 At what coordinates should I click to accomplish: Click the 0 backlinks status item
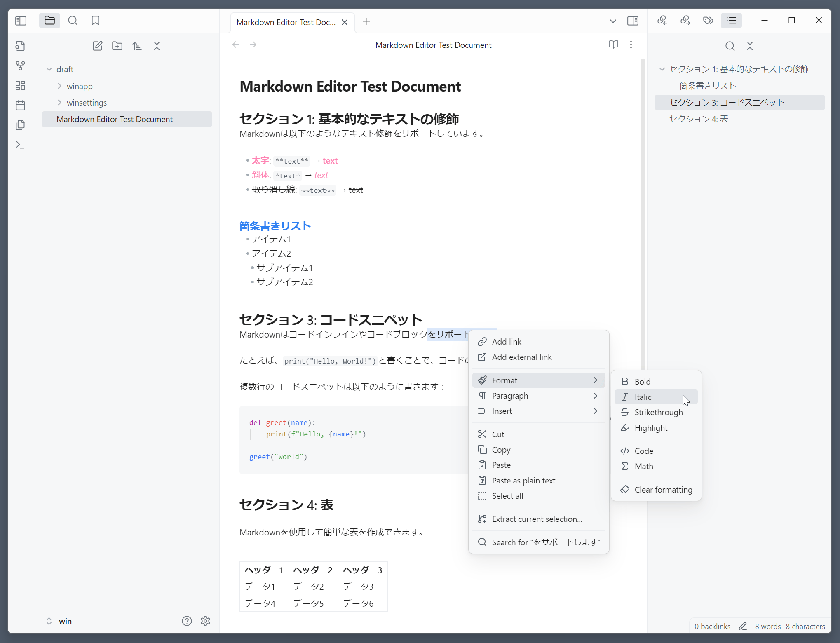pyautogui.click(x=712, y=626)
